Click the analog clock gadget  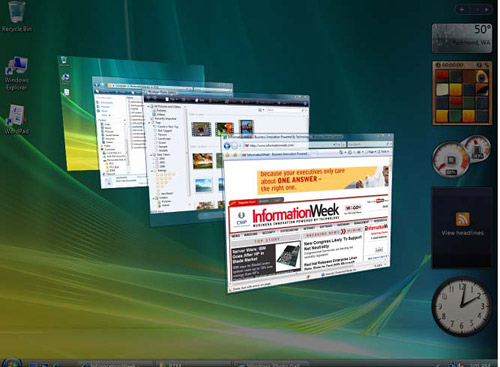coord(462,306)
